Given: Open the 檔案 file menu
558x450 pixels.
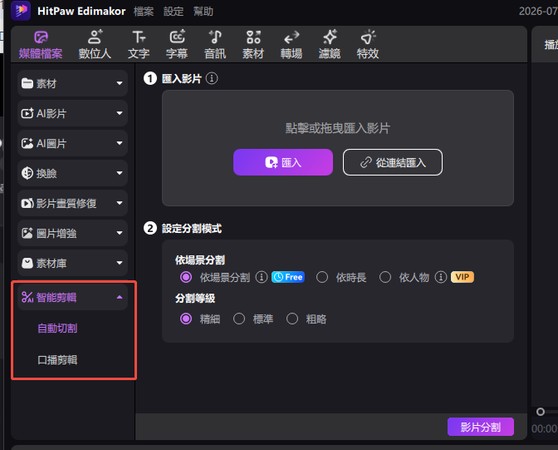Looking at the screenshot, I should [144, 11].
